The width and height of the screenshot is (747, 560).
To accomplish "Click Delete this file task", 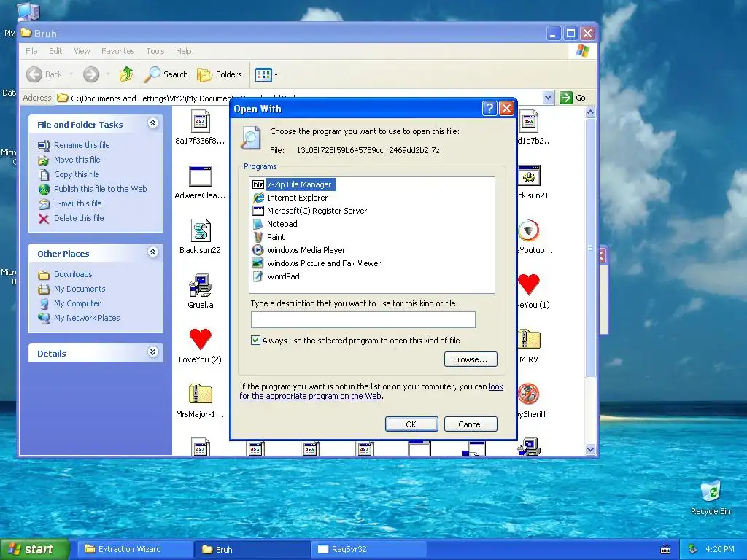I will click(x=79, y=217).
